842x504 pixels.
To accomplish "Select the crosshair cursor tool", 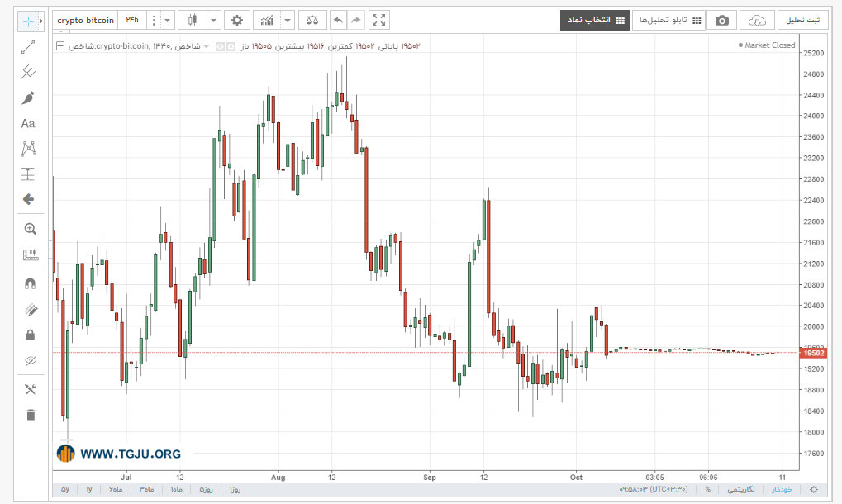I will (x=28, y=21).
